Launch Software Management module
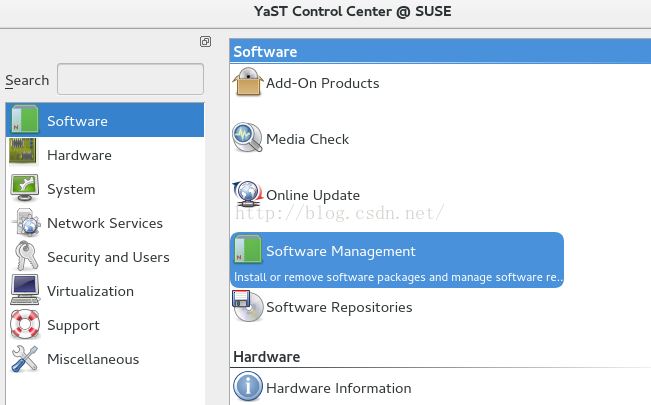 point(340,251)
